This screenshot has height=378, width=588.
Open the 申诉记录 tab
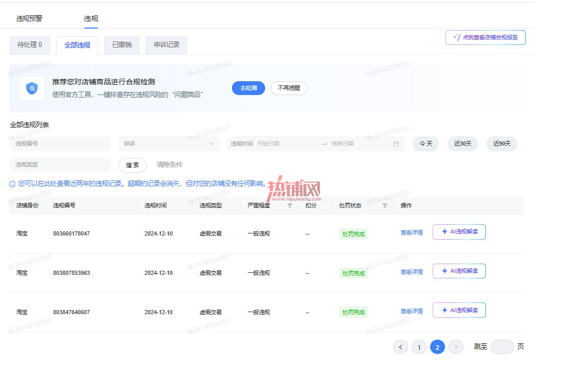(167, 45)
